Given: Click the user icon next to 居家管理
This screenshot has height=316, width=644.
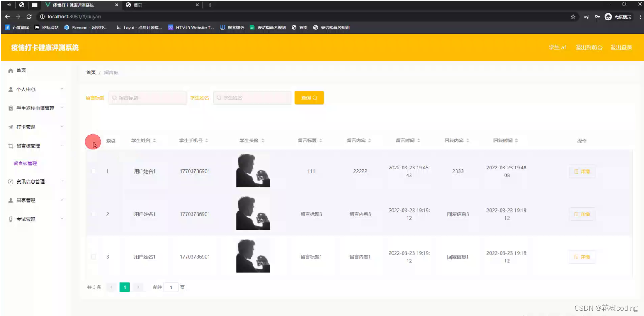Looking at the screenshot, I should (10, 200).
